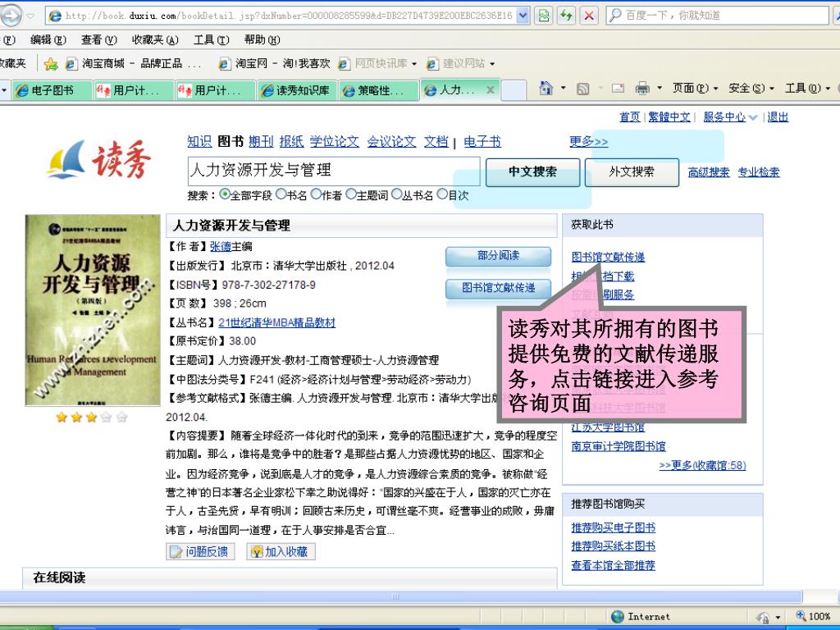The height and width of the screenshot is (630, 840).
Task: Click the 加入收藏 add to favorites button
Action: 281,551
